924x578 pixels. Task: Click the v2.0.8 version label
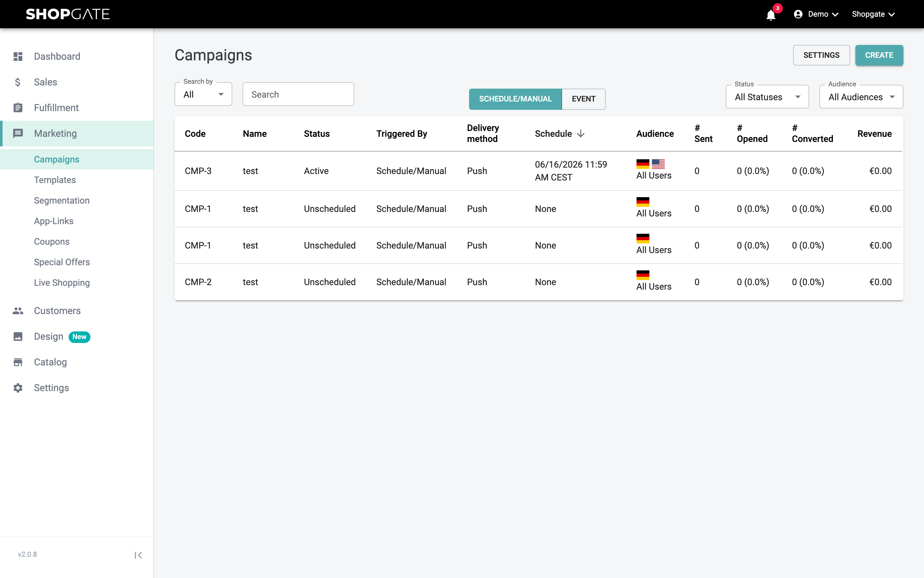point(27,554)
